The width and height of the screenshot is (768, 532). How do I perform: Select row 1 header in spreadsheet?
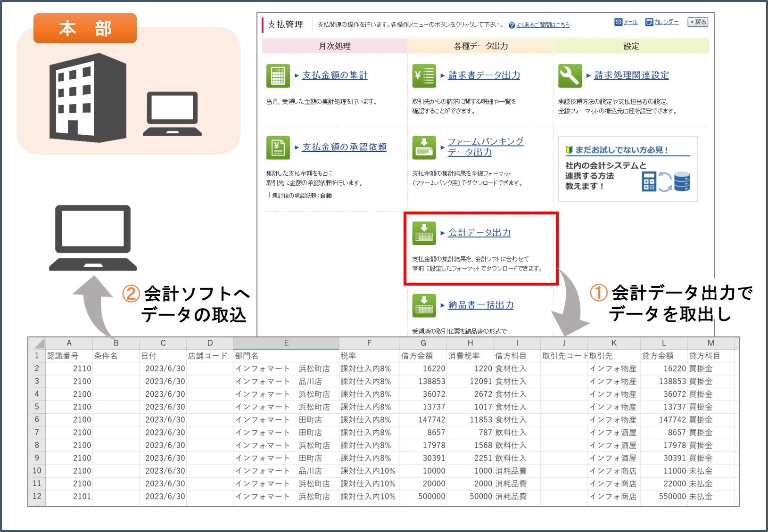click(x=37, y=356)
